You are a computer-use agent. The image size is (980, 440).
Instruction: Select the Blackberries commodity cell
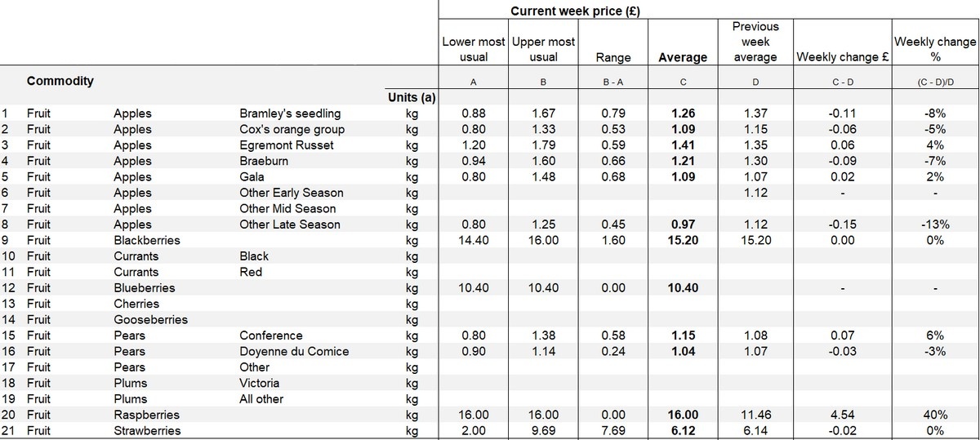(x=145, y=240)
